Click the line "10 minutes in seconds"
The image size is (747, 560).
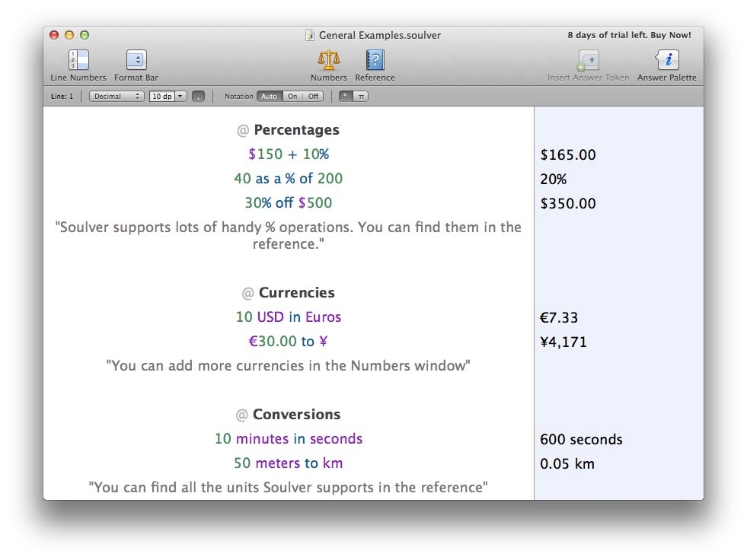(x=289, y=438)
